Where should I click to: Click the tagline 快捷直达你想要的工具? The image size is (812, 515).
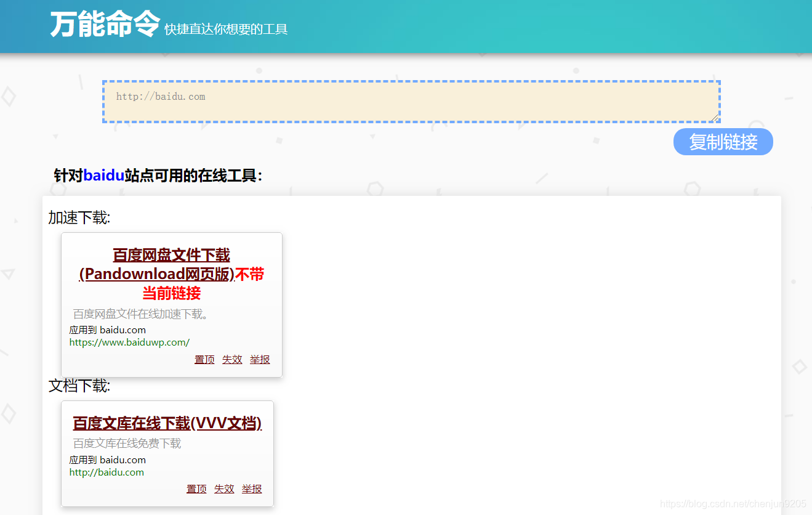226,29
